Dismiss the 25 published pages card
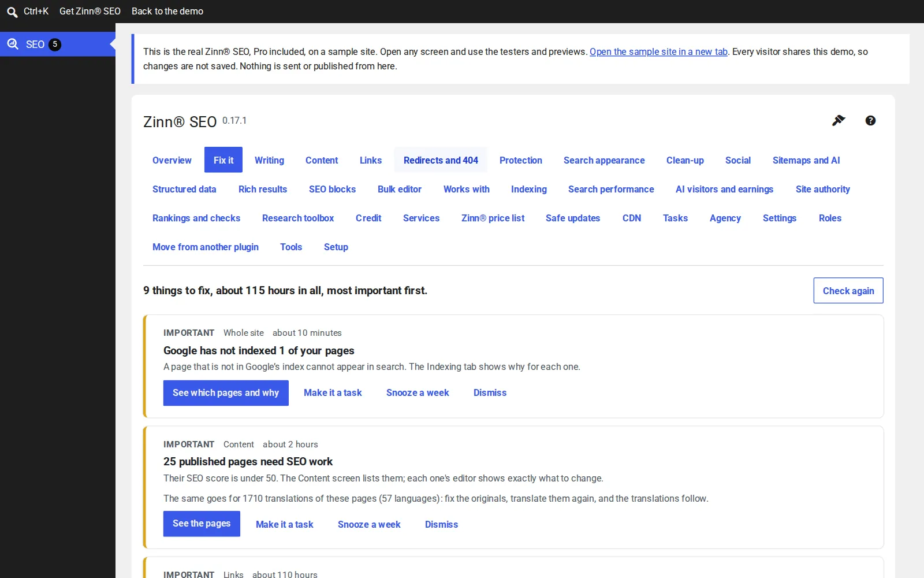924x578 pixels. click(x=441, y=524)
